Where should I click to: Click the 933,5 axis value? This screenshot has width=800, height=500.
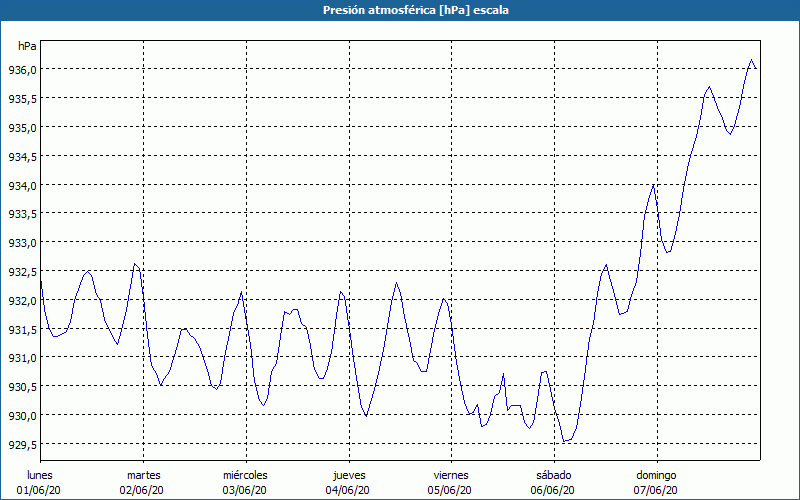22,214
